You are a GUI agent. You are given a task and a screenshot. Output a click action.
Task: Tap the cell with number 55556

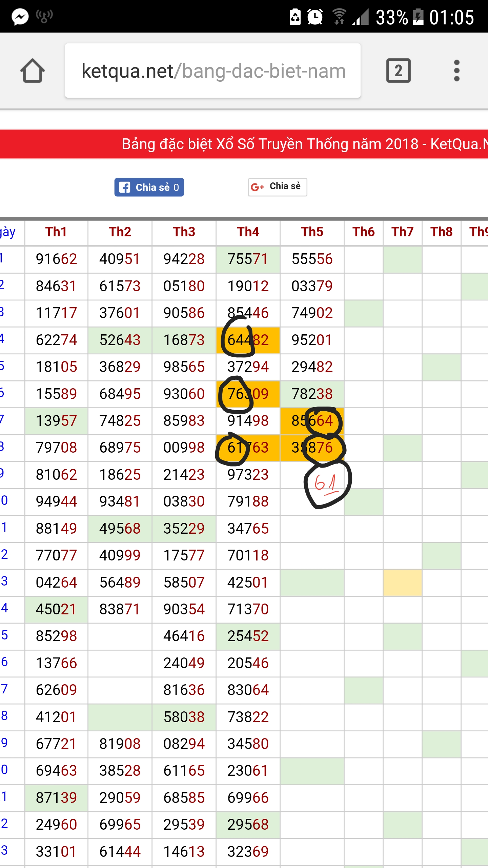coord(312,259)
